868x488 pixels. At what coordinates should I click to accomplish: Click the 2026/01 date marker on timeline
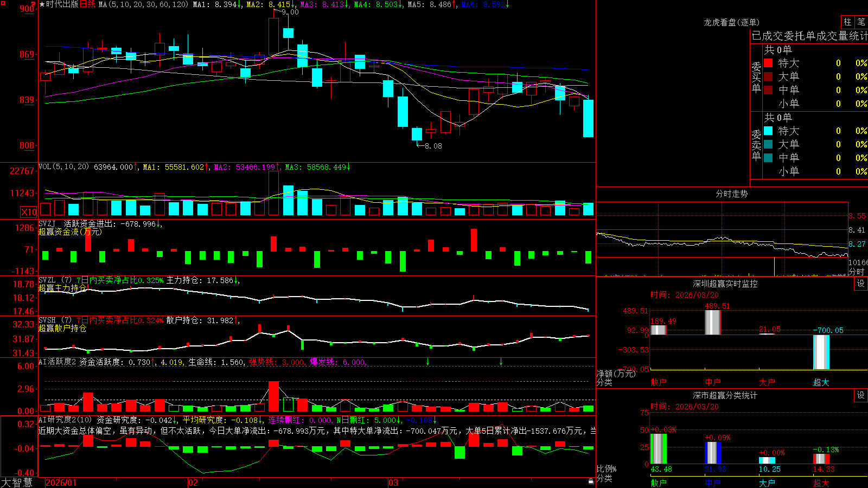61,483
